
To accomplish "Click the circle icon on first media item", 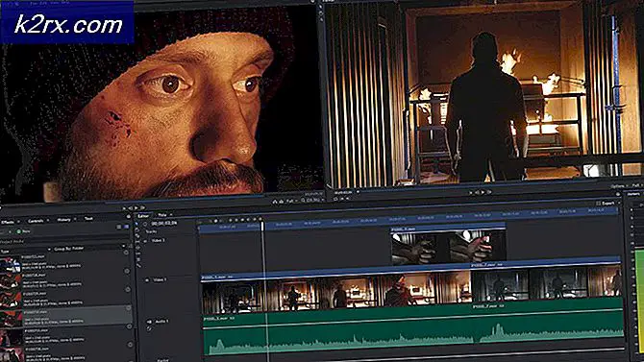I will click(x=126, y=253).
